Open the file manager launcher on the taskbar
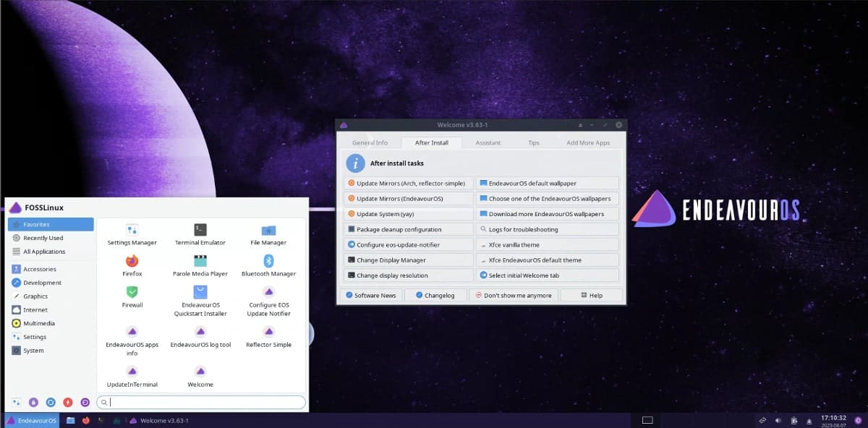This screenshot has width=868, height=428. tap(70, 420)
